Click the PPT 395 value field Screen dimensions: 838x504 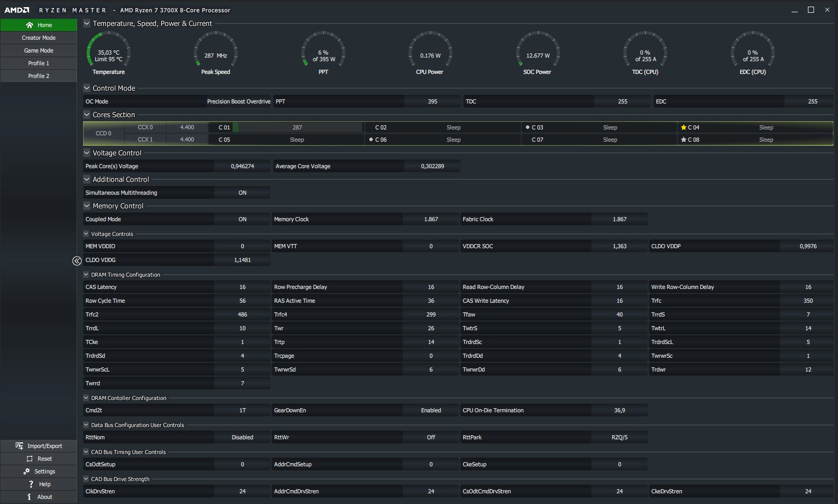(433, 101)
